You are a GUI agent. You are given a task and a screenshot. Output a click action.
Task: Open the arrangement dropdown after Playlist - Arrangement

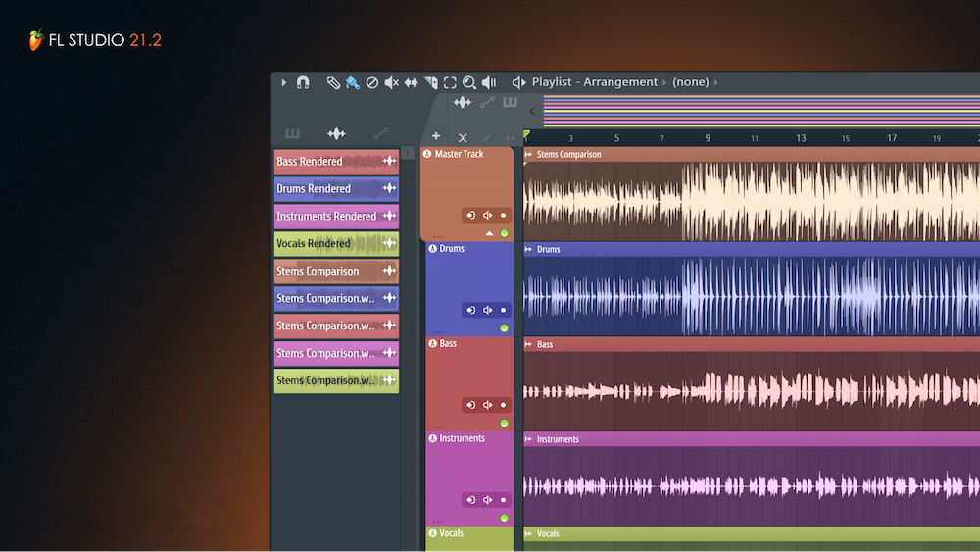(x=665, y=83)
